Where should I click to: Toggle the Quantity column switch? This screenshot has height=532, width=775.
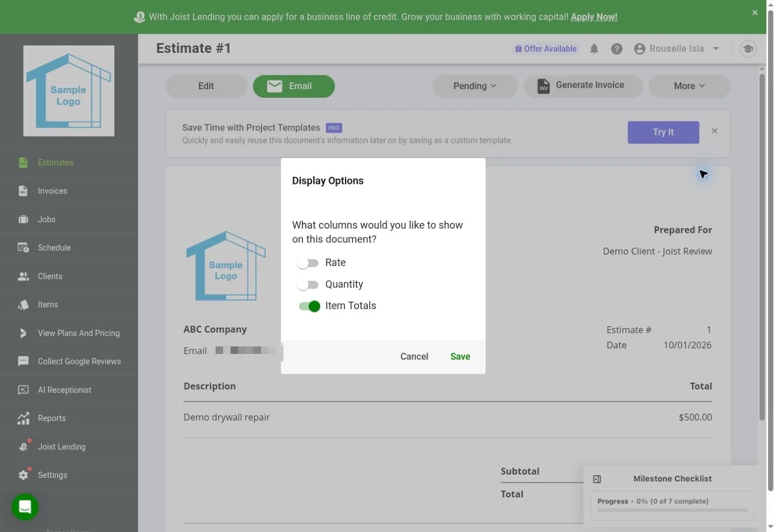[308, 285]
